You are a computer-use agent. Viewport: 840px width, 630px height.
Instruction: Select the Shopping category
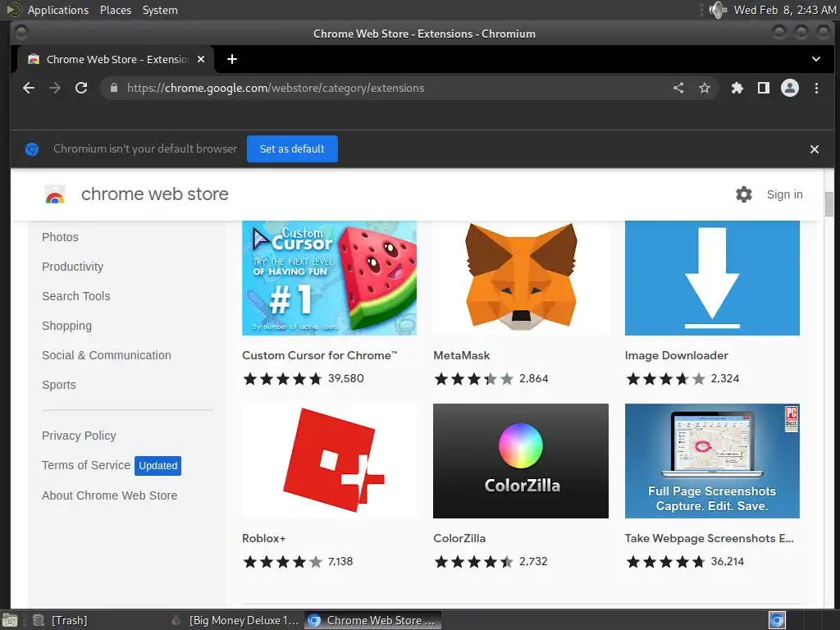(x=66, y=326)
